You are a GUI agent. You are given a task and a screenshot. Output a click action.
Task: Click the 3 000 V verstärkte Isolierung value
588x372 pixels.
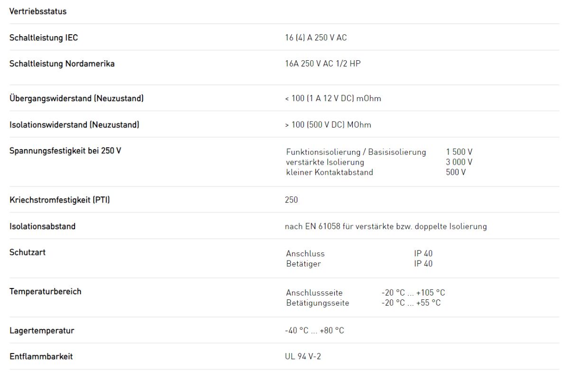click(x=459, y=162)
